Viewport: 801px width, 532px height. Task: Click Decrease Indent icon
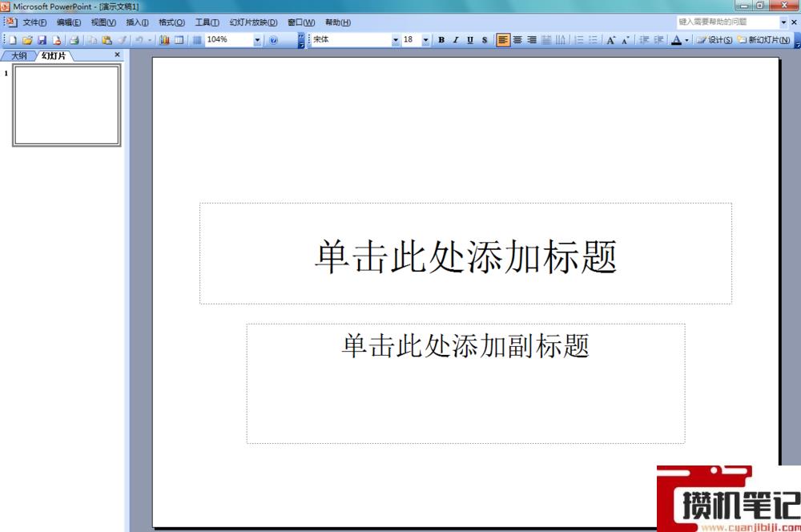point(644,40)
